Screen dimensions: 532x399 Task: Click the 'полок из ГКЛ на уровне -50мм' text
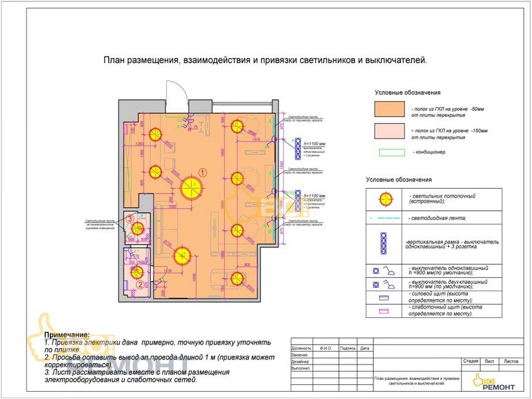[448, 112]
